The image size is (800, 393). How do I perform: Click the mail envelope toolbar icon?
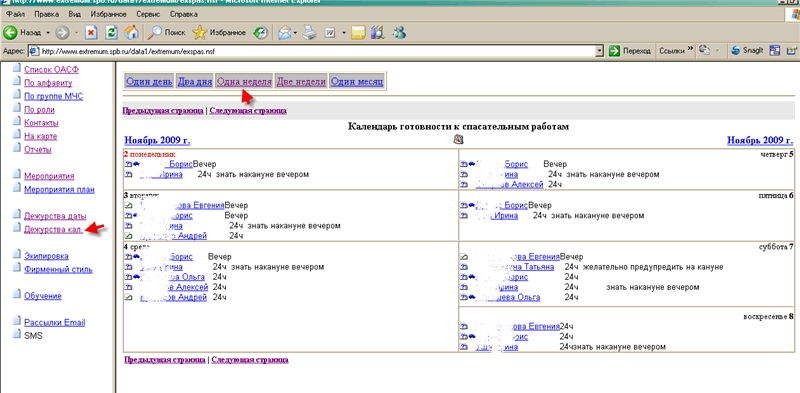[284, 33]
